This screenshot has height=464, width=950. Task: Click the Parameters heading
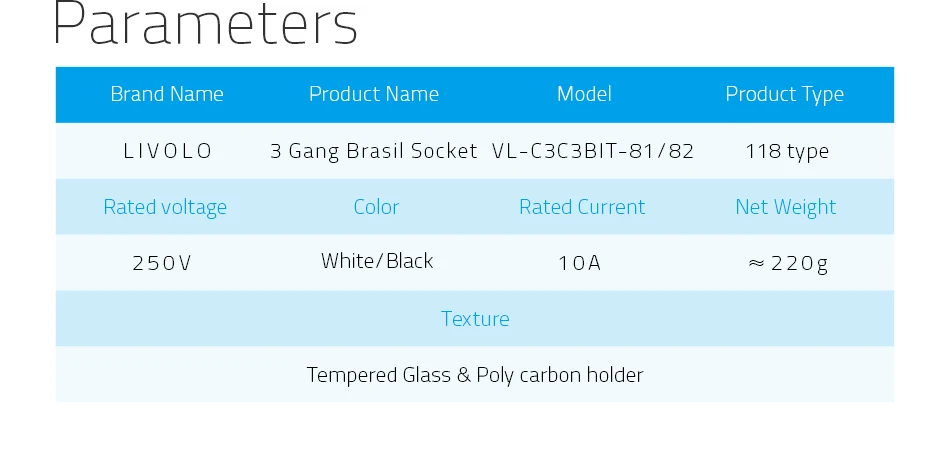pyautogui.click(x=205, y=24)
